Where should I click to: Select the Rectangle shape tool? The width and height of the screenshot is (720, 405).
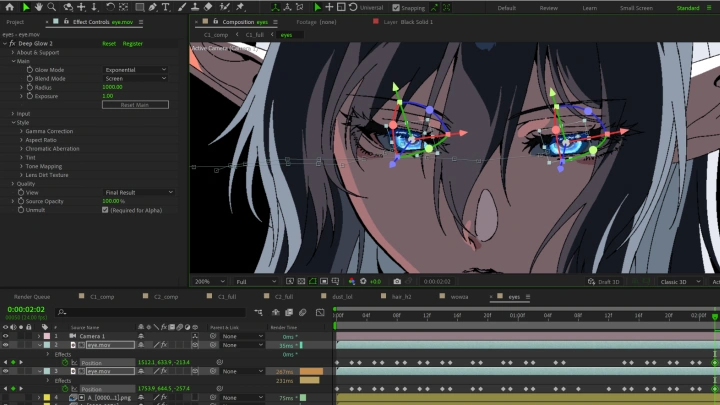point(140,7)
